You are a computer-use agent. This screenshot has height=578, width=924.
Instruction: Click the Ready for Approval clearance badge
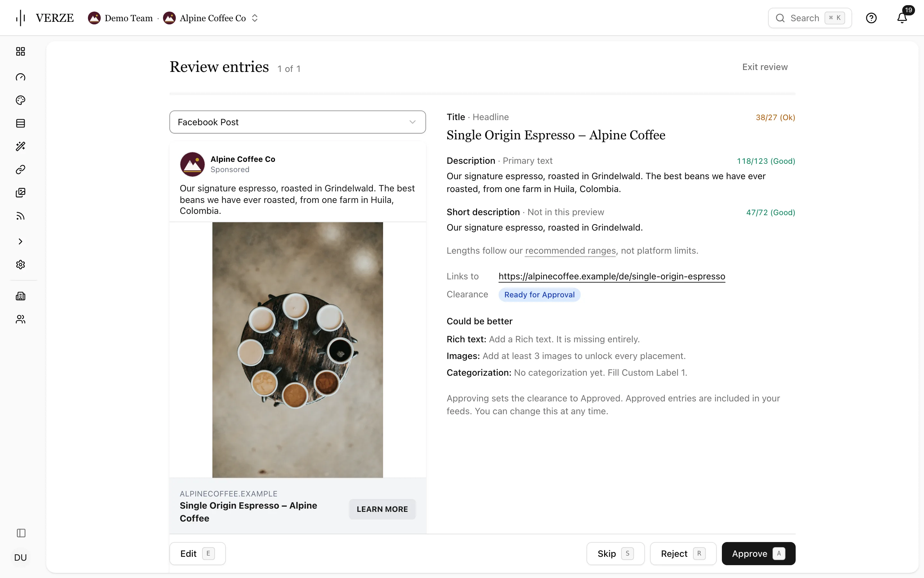coord(539,295)
